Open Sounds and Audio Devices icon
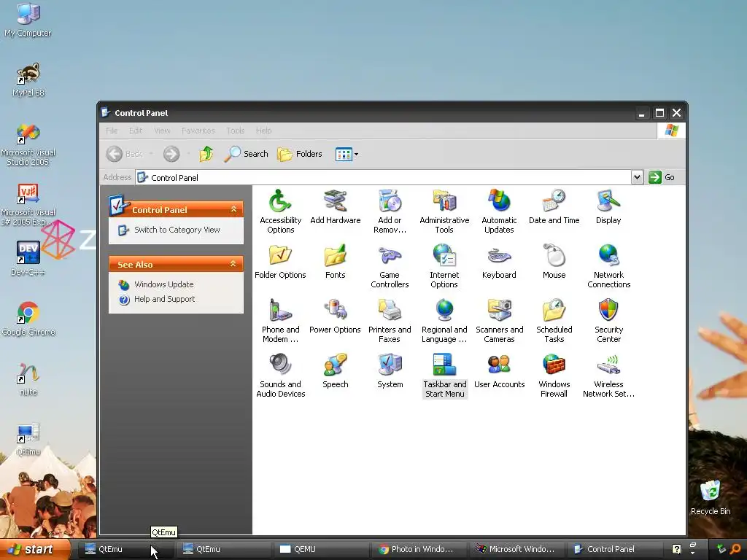The image size is (747, 560). pos(280,376)
